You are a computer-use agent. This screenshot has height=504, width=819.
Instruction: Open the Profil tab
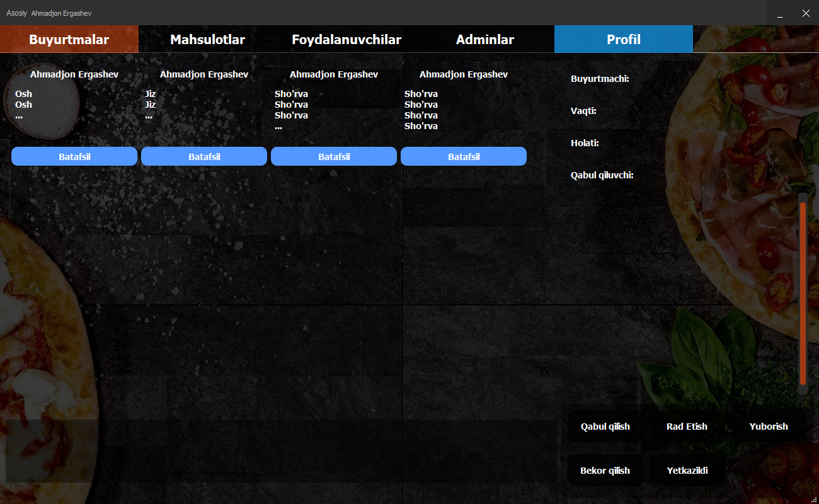click(623, 38)
